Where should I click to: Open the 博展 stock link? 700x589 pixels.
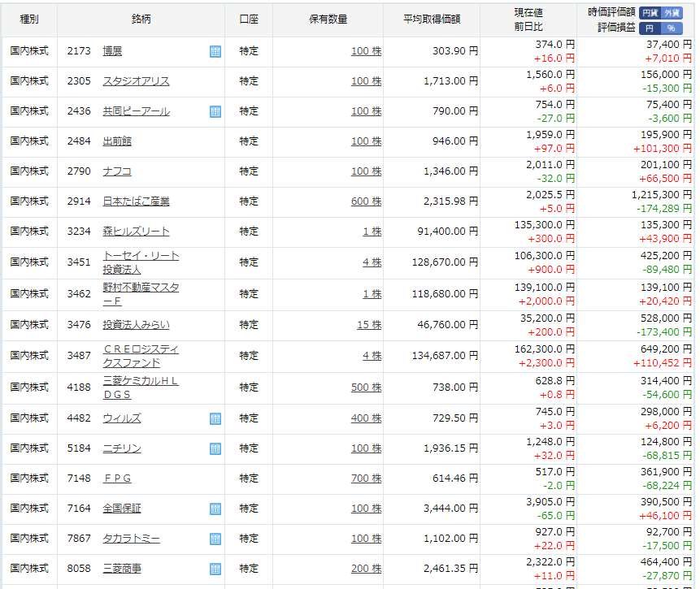pyautogui.click(x=112, y=51)
